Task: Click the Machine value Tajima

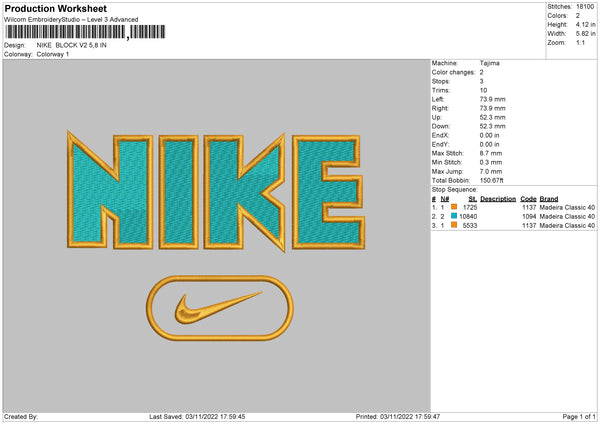Action: coord(489,63)
